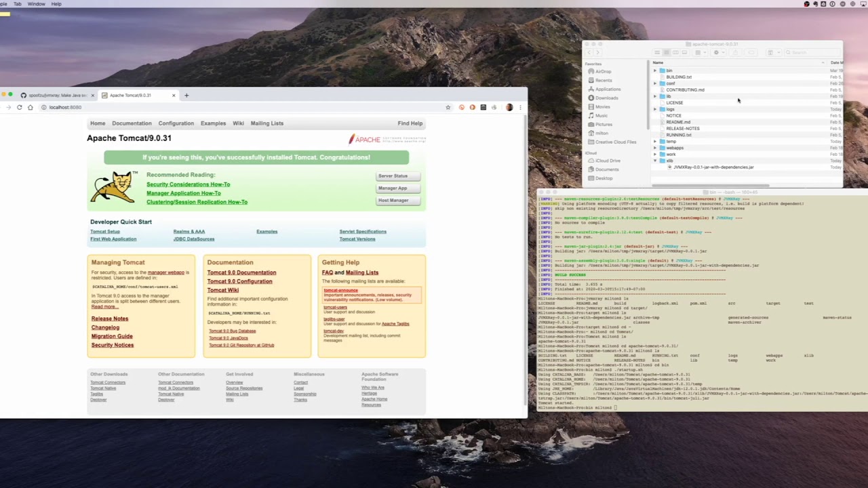The height and width of the screenshot is (488, 868).
Task: Click Finder share button
Action: (736, 52)
